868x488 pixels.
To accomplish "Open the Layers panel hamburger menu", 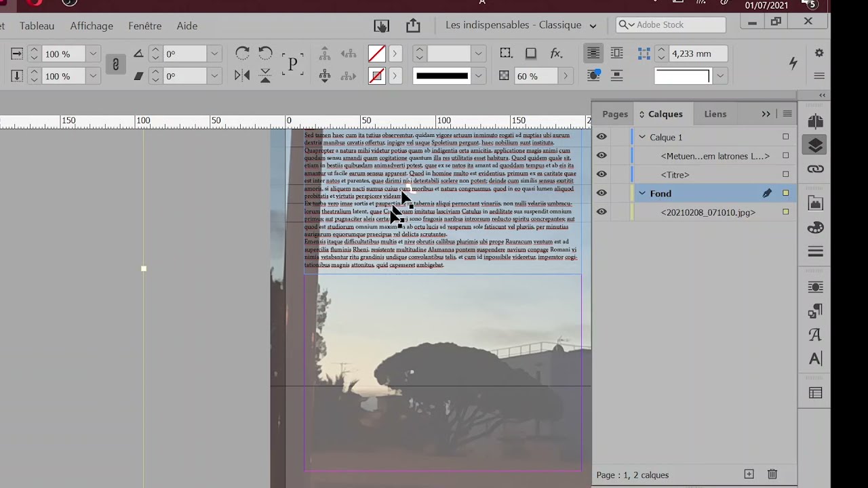I will click(x=787, y=114).
